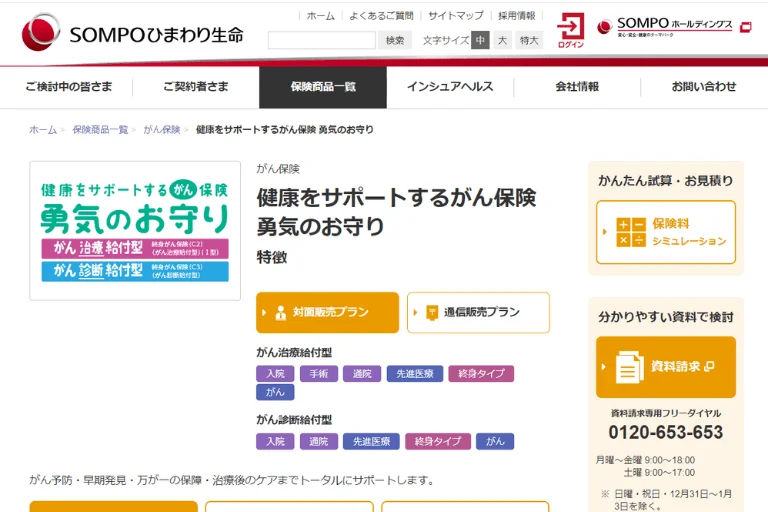Open 会社情報 navigation tab
768x512 pixels.
577,87
